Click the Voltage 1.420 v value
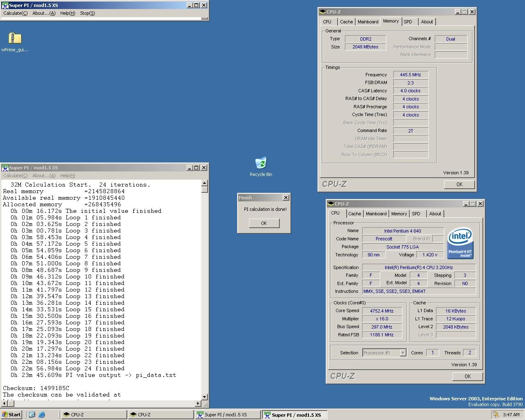 [x=430, y=255]
